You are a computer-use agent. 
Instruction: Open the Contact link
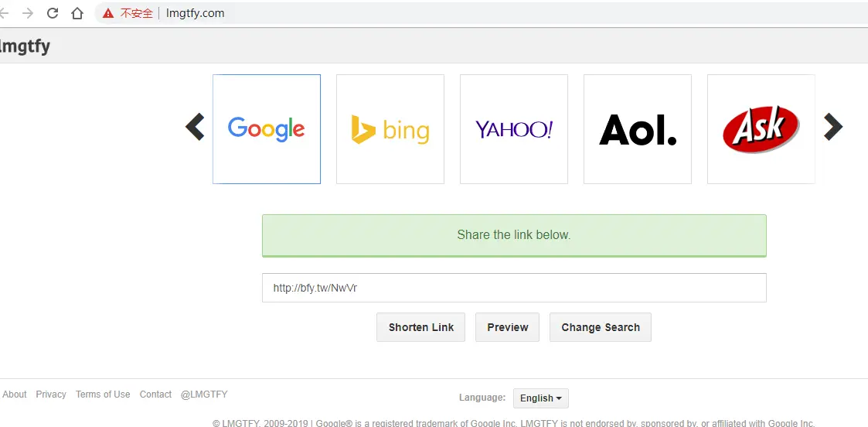click(x=155, y=395)
